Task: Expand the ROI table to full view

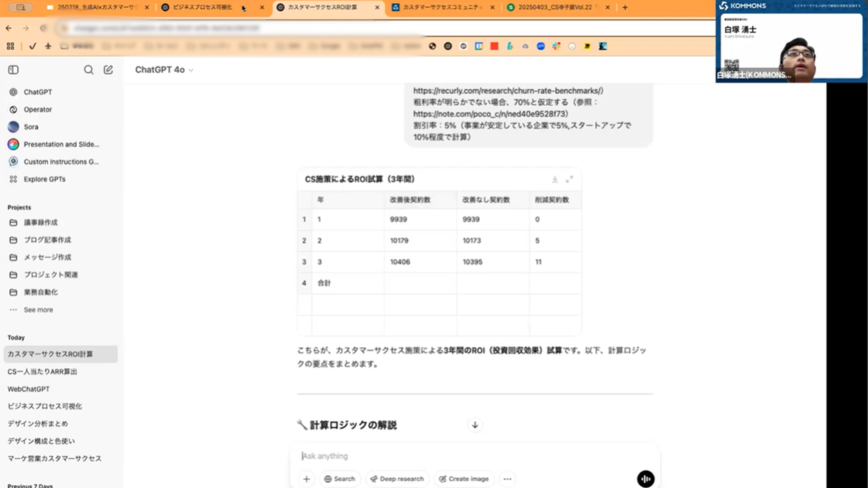Action: click(x=569, y=179)
